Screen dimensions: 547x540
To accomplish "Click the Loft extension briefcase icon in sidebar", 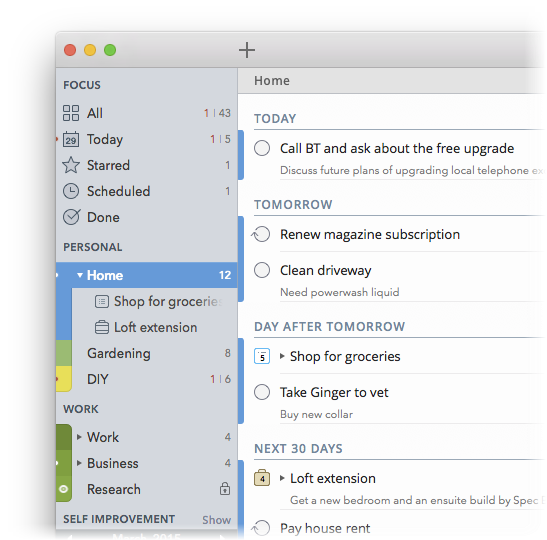I will pyautogui.click(x=102, y=327).
